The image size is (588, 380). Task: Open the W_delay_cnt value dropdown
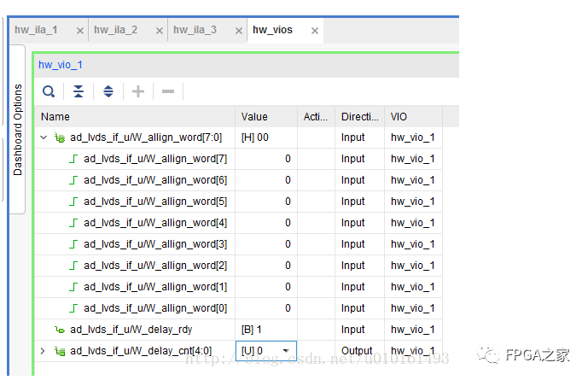(x=286, y=351)
